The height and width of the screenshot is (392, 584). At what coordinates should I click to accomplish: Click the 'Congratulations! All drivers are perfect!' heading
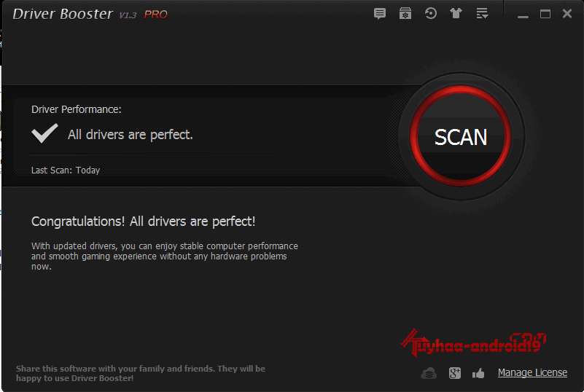point(144,222)
